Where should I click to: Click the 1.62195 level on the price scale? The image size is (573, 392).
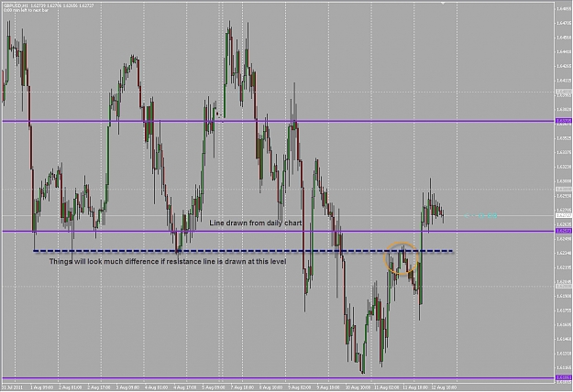(564, 267)
